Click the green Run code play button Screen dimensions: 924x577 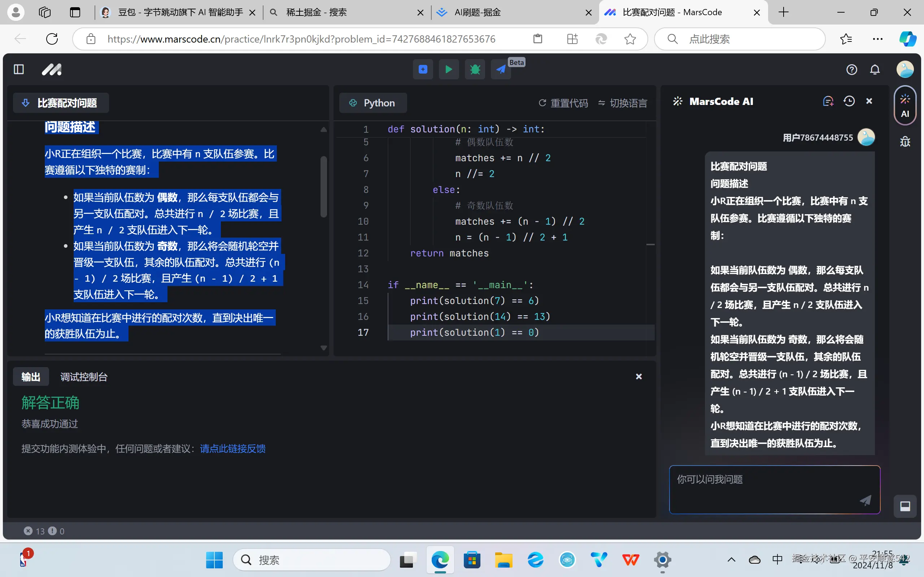click(449, 70)
